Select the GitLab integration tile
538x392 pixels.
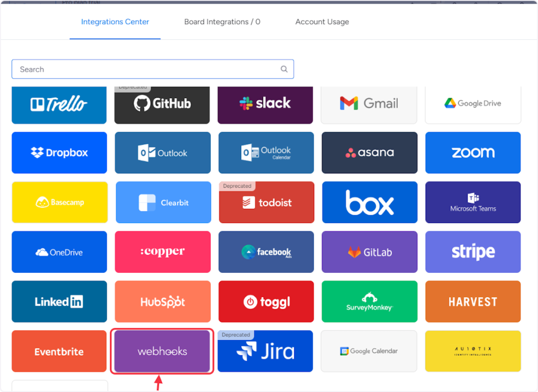point(369,252)
